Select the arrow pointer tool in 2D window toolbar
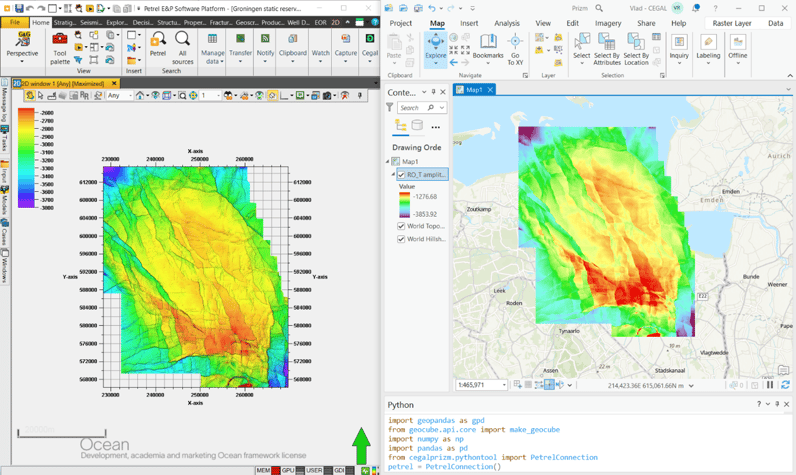The width and height of the screenshot is (796, 475). point(41,95)
